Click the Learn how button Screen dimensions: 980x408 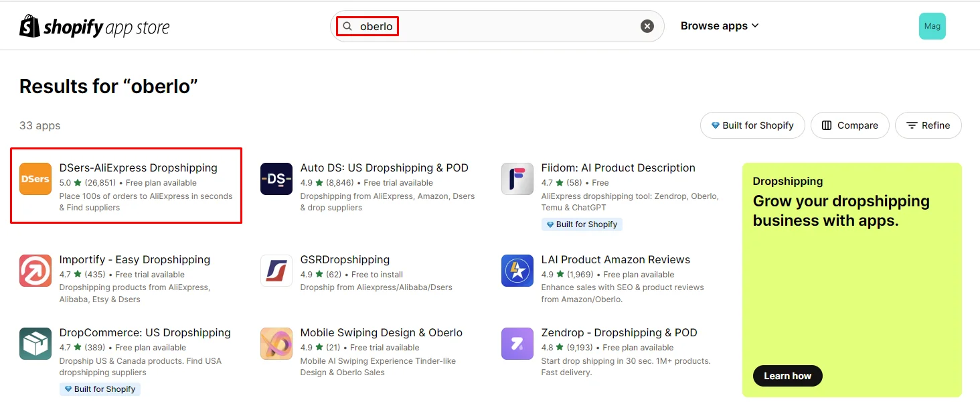pos(787,376)
